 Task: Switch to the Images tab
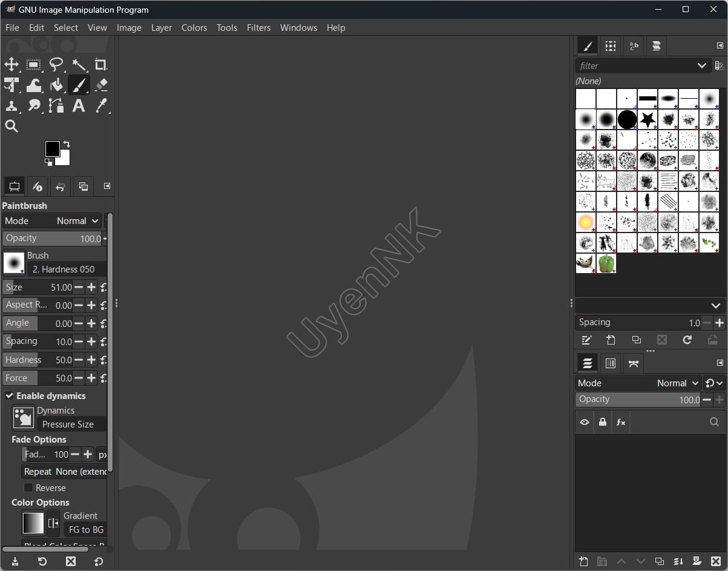pyautogui.click(x=84, y=186)
